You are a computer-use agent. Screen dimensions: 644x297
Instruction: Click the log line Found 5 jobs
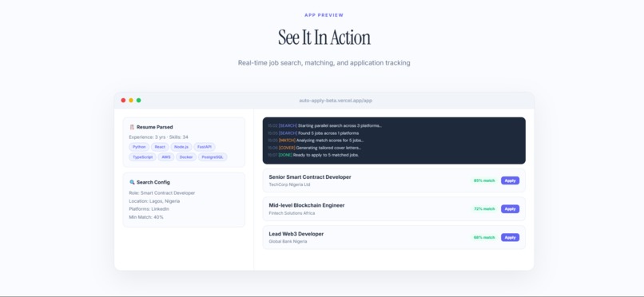(313, 133)
